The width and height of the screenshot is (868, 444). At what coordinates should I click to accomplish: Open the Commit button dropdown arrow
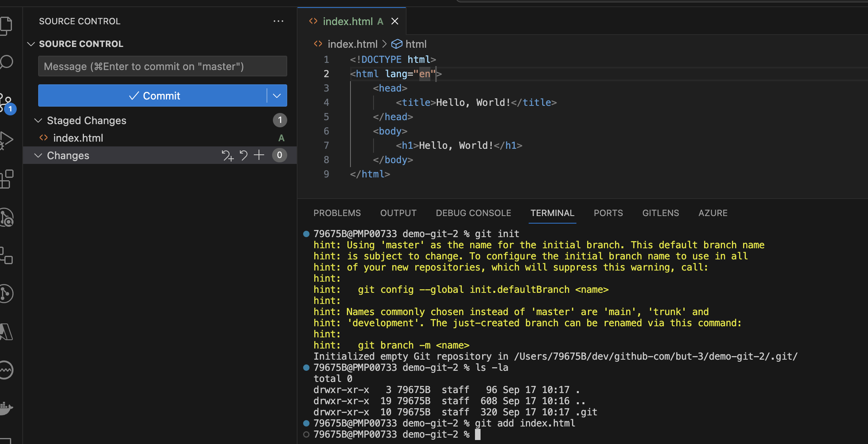(x=277, y=95)
